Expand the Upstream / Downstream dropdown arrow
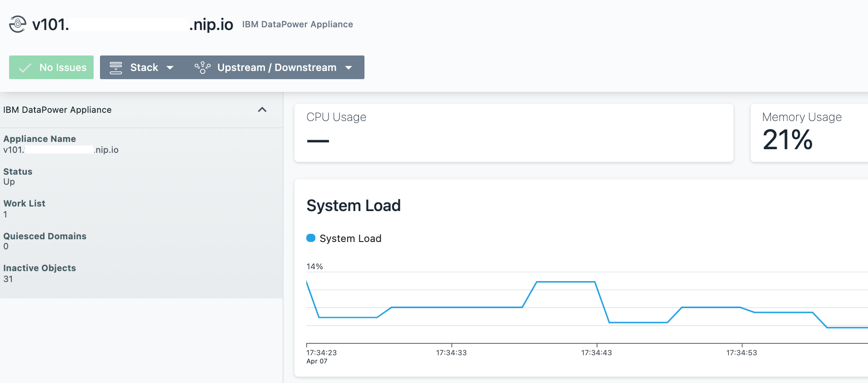Image resolution: width=868 pixels, height=383 pixels. coord(349,68)
